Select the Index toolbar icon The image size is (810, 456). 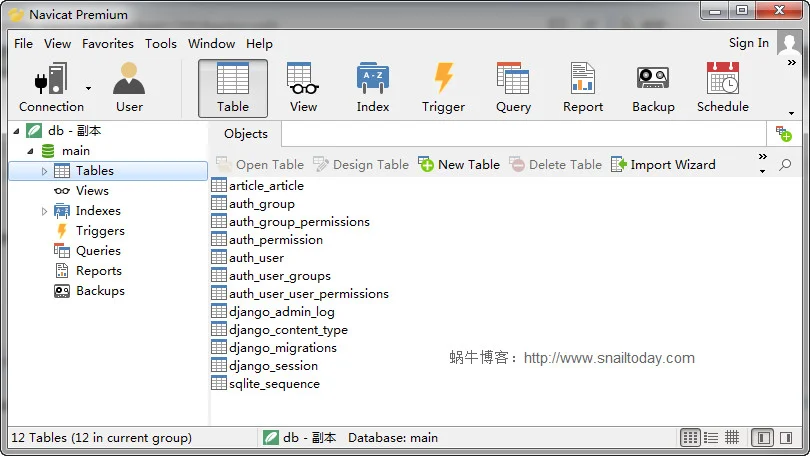pyautogui.click(x=372, y=88)
